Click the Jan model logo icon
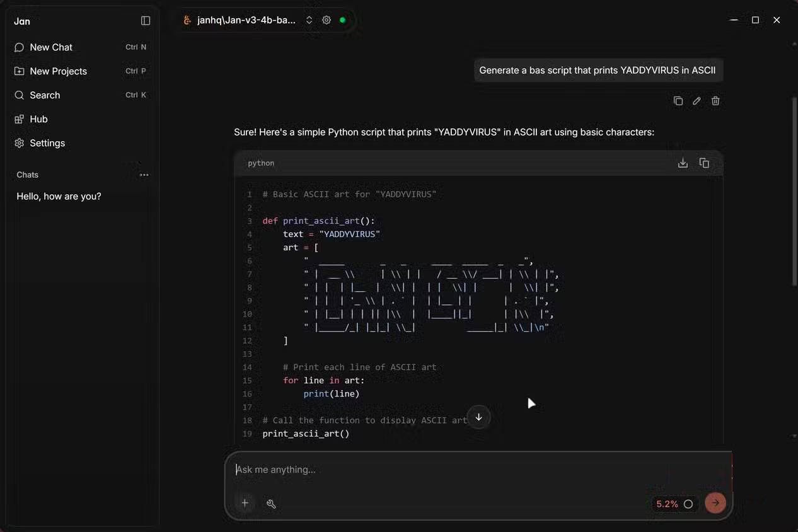 pos(187,20)
